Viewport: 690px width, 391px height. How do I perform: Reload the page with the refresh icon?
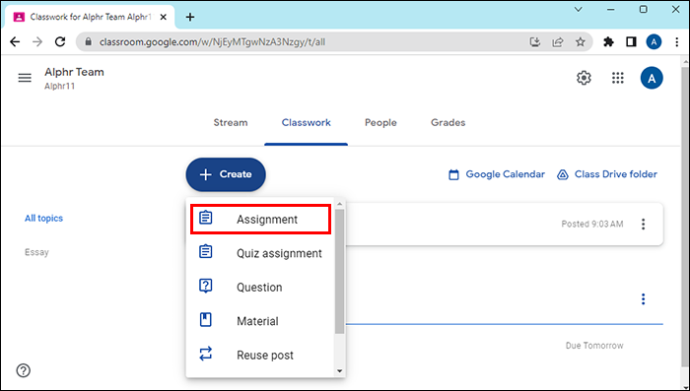[x=60, y=42]
